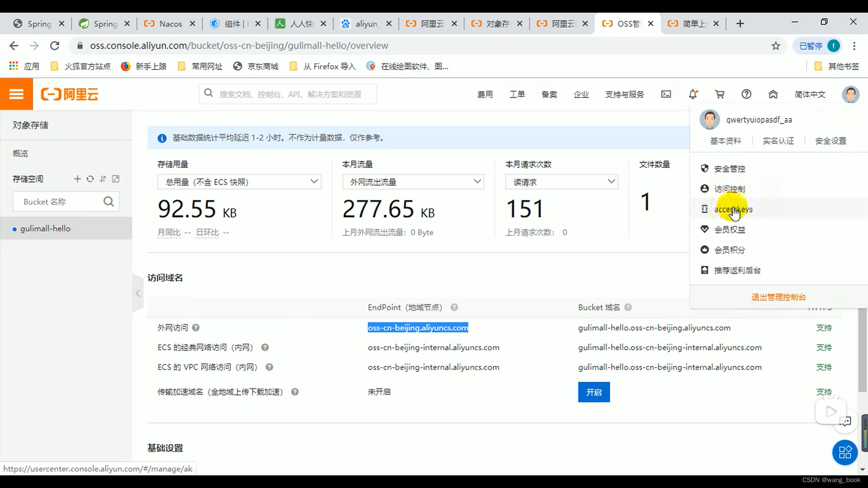868x488 pixels.
Task: Click the bucket search magnifier icon
Action: (108, 202)
